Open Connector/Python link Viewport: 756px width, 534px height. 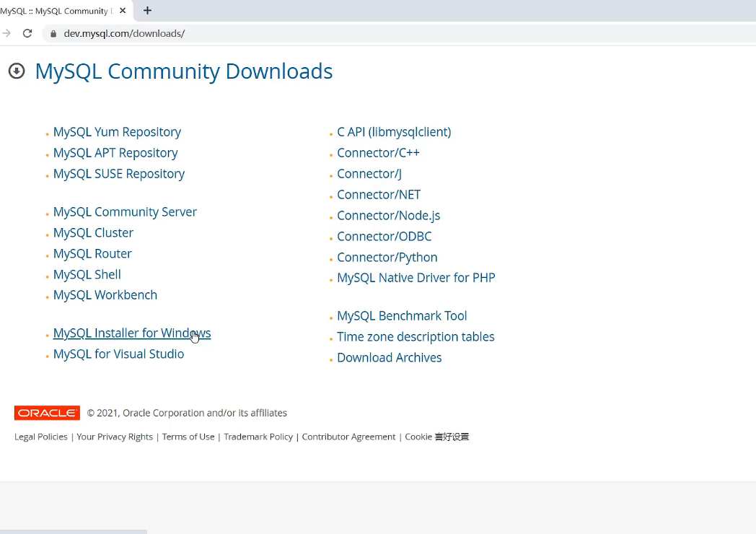387,258
